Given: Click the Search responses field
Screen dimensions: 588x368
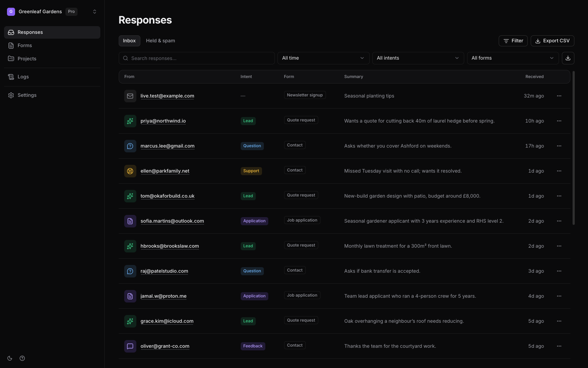Looking at the screenshot, I should click(x=197, y=58).
